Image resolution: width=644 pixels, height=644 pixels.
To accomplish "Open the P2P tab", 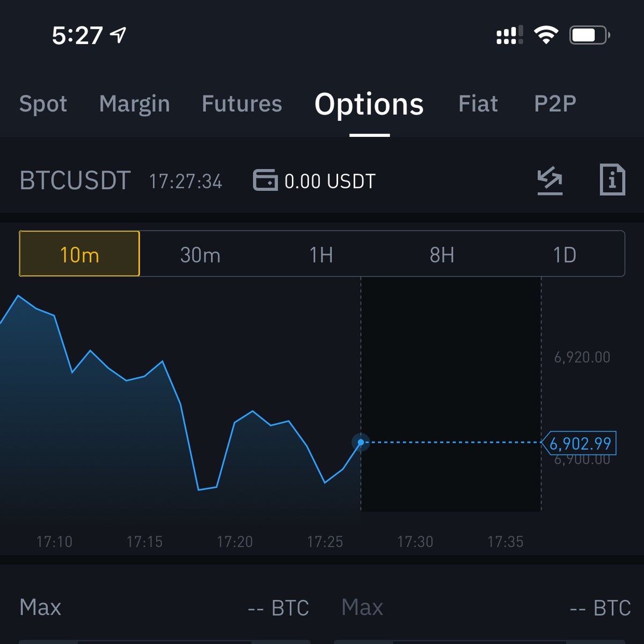I will click(x=555, y=104).
